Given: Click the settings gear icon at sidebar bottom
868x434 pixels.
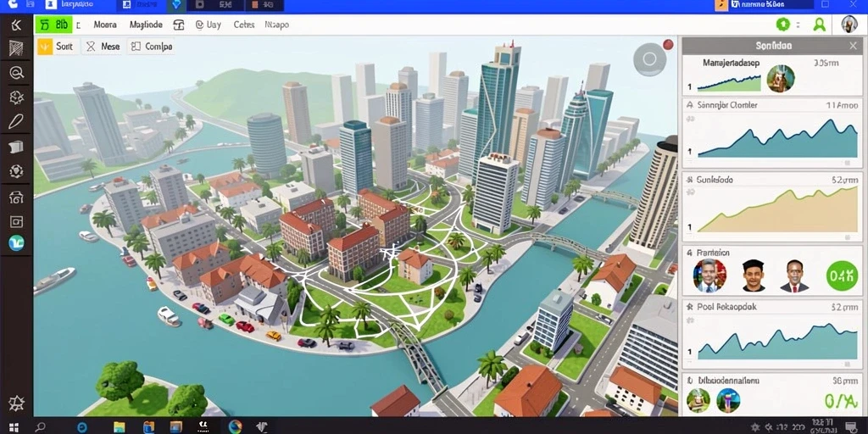Looking at the screenshot, I should coord(16,403).
